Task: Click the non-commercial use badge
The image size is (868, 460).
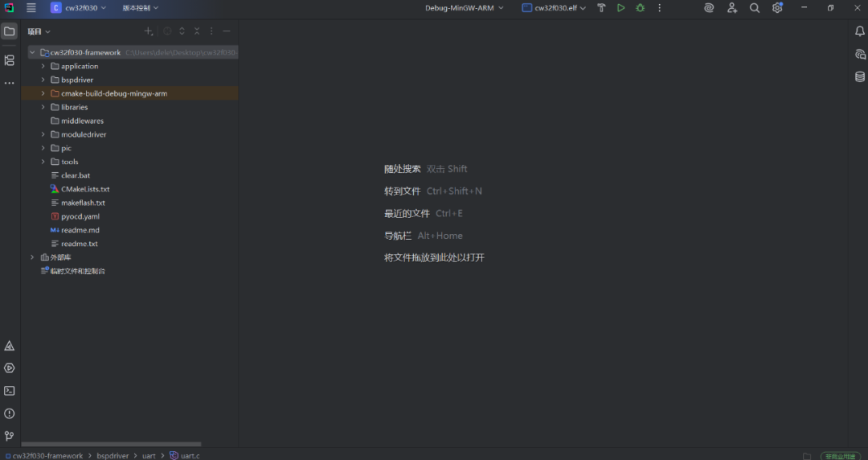Action: pos(841,456)
